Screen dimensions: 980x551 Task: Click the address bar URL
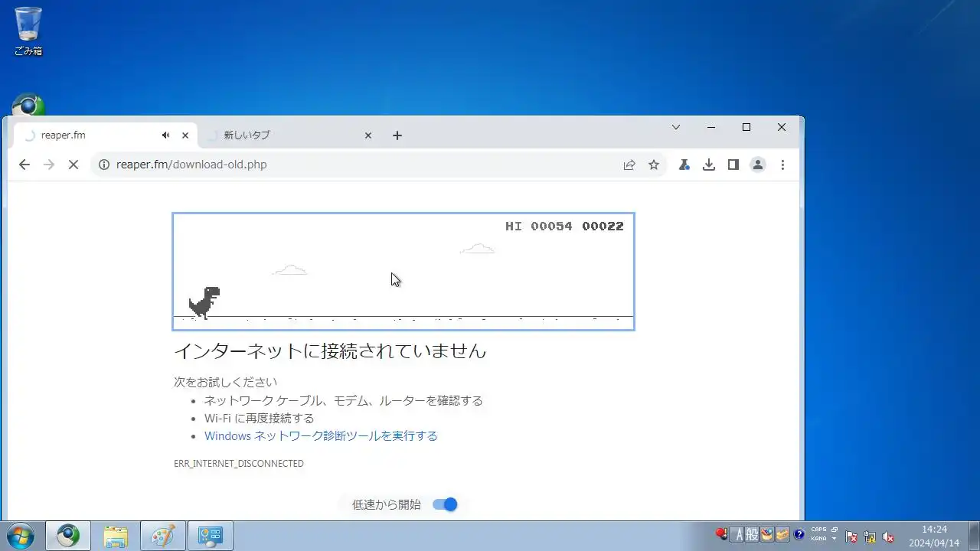tap(191, 165)
